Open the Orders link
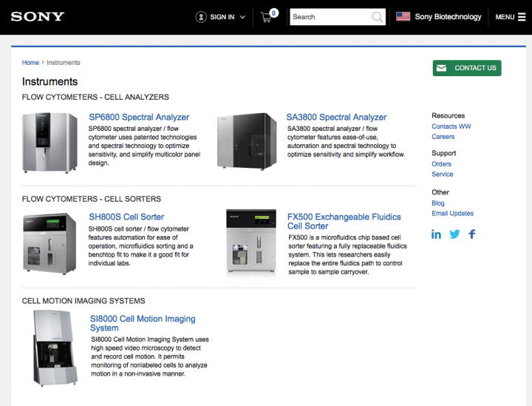 click(x=441, y=164)
